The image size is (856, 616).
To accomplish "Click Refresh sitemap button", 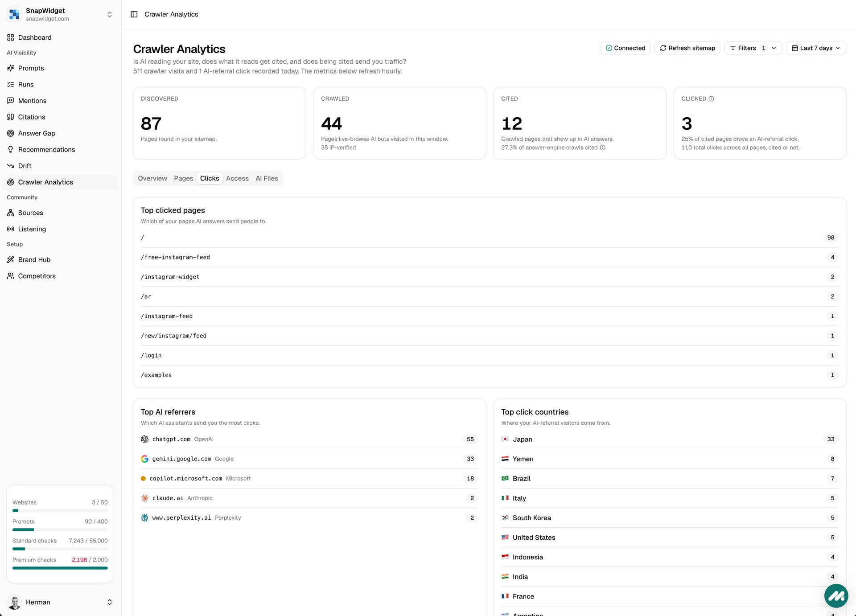I will 687,48.
